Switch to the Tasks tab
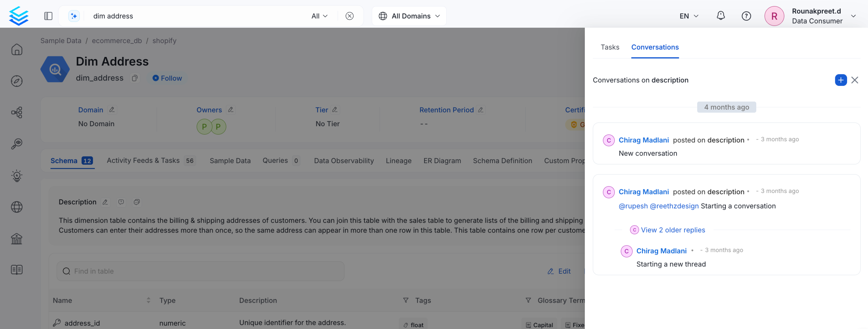868x329 pixels. [x=610, y=47]
